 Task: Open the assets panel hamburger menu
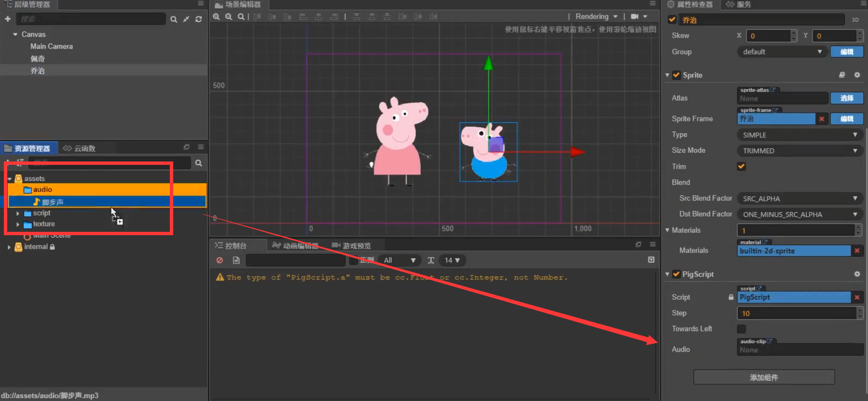[x=201, y=147]
